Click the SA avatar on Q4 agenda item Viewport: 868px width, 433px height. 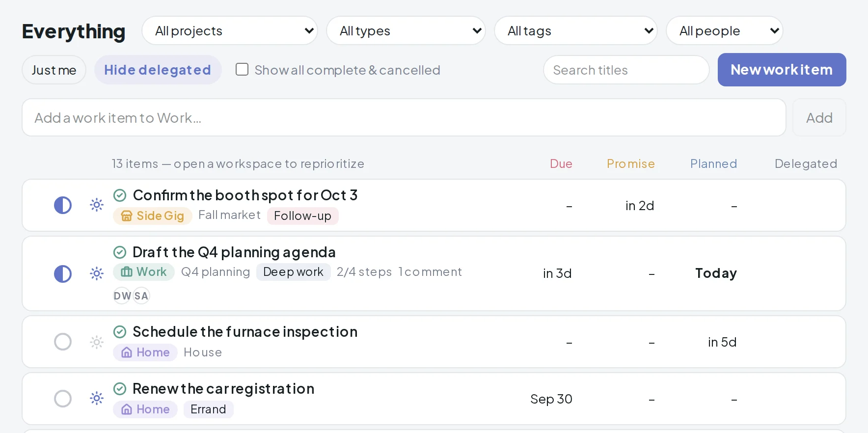pos(141,296)
